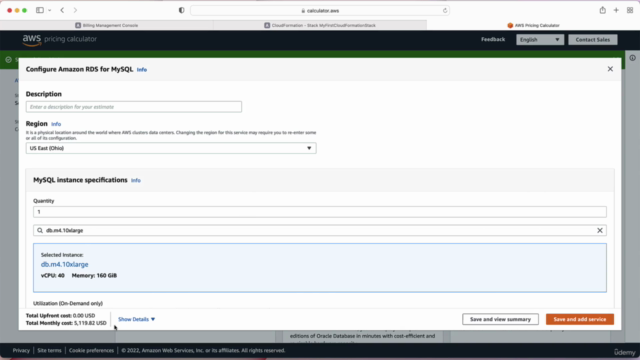Reload the page with refresh icon

(445, 11)
